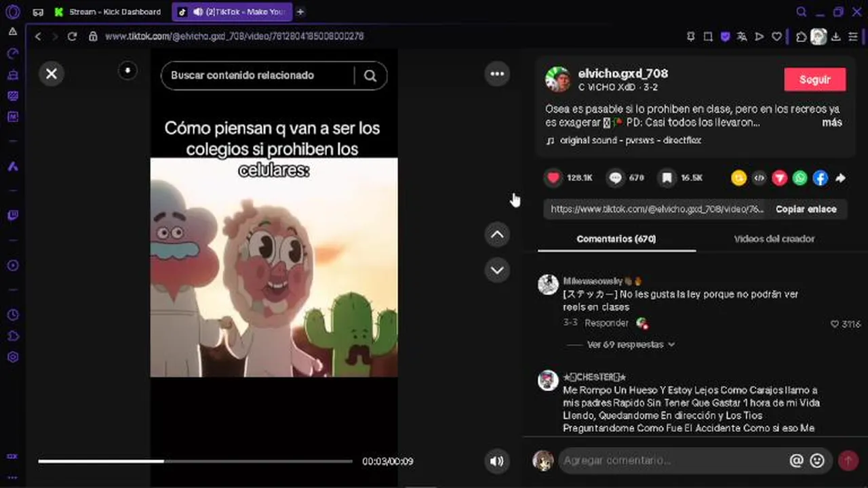
Task: Open the embed code icon
Action: [759, 178]
